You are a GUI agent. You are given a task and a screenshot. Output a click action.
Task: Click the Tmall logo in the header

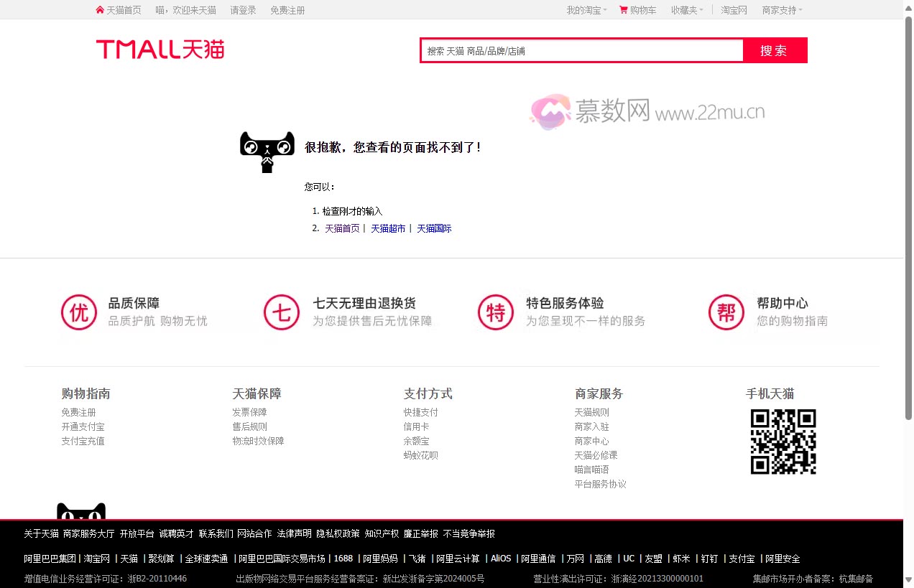pyautogui.click(x=160, y=50)
